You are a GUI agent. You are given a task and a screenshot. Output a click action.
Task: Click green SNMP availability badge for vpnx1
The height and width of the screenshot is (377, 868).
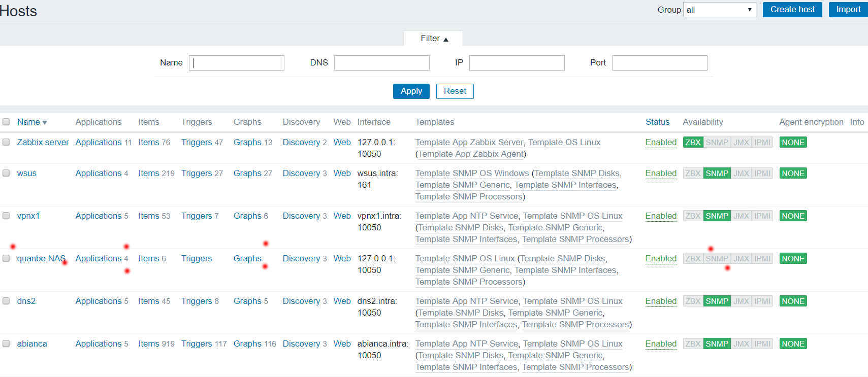717,216
